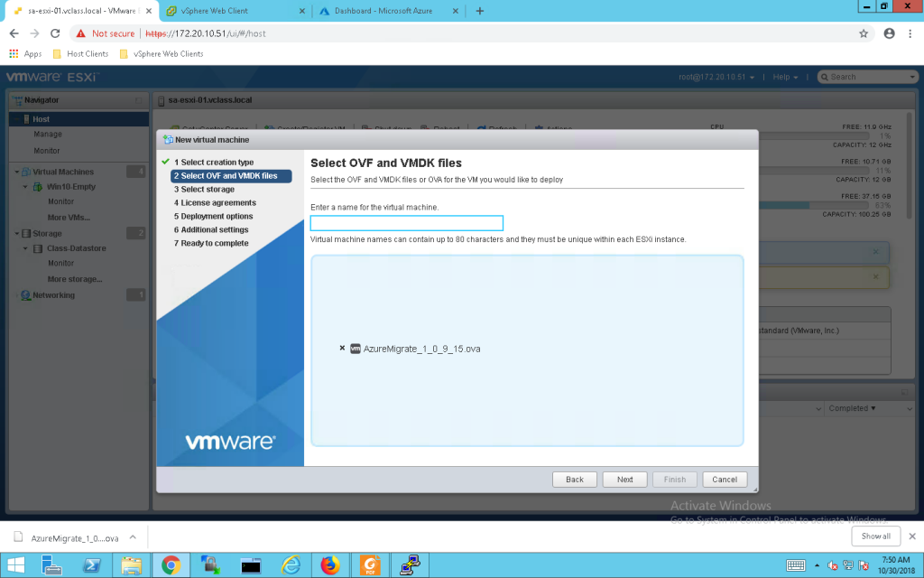Close the vSphere Web Client tab

point(301,11)
